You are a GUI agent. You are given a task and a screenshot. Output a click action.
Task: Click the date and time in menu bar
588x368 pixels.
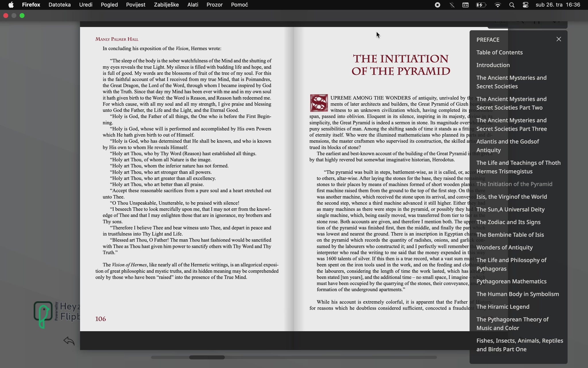point(558,5)
